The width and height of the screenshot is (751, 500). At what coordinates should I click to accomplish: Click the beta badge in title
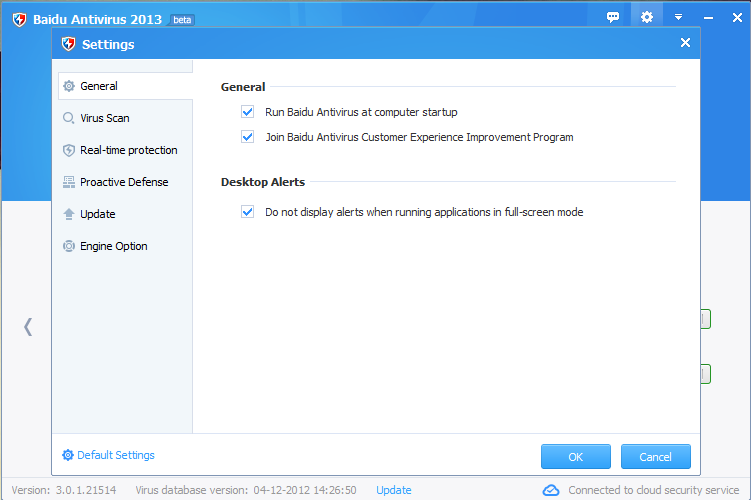pos(182,20)
